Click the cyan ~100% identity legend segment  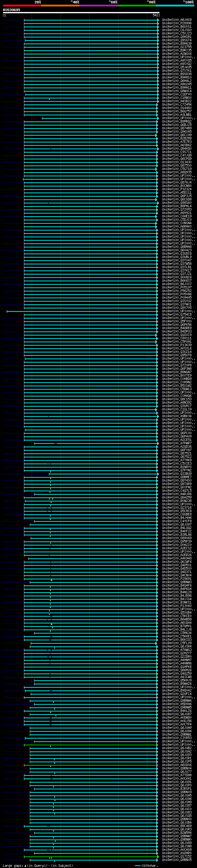tap(175, 6)
